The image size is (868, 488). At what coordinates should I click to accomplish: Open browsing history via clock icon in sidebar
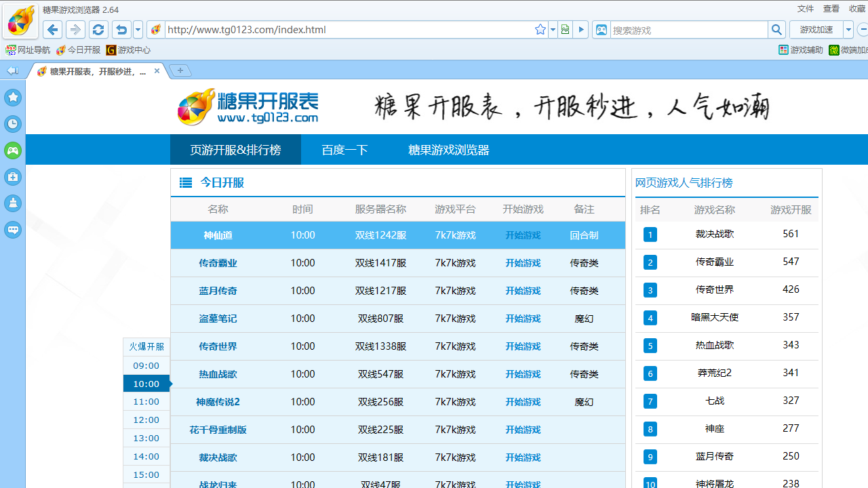pyautogui.click(x=13, y=123)
